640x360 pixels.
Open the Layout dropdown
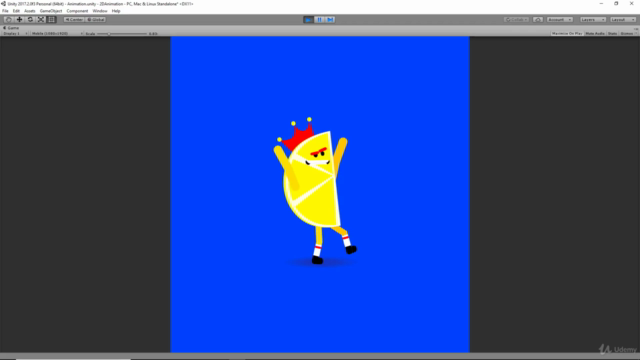623,20
